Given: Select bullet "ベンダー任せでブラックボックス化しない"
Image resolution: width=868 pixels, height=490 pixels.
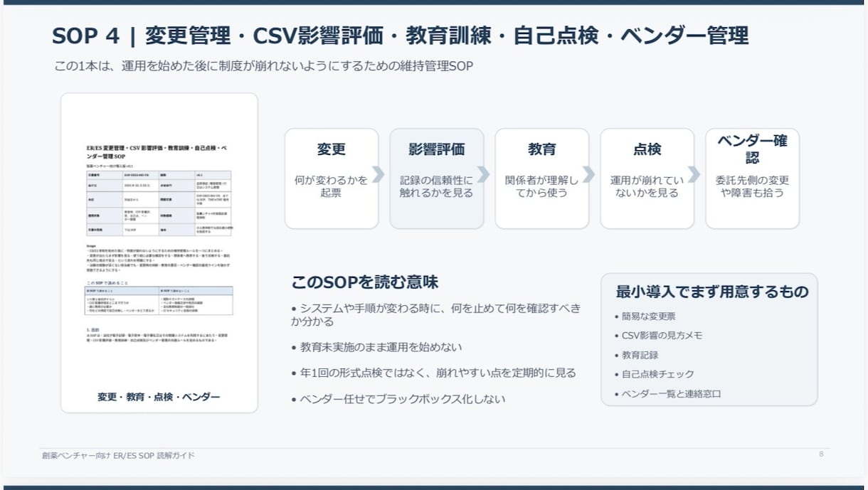Looking at the screenshot, I should coord(398,399).
